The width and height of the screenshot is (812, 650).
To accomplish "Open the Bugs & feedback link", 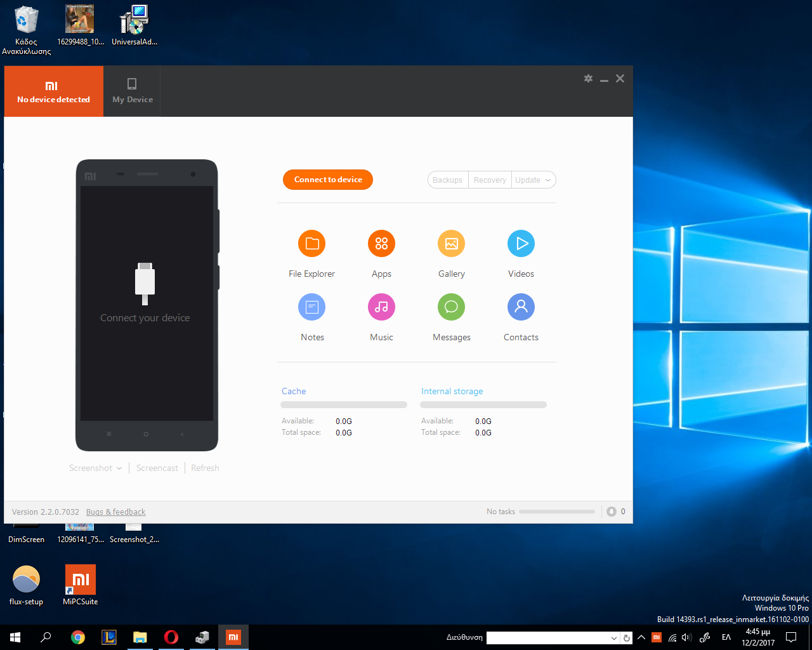I will 115,512.
